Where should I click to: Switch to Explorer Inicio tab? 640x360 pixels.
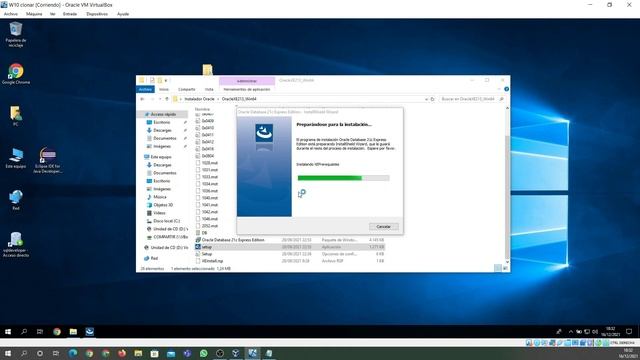(x=164, y=89)
